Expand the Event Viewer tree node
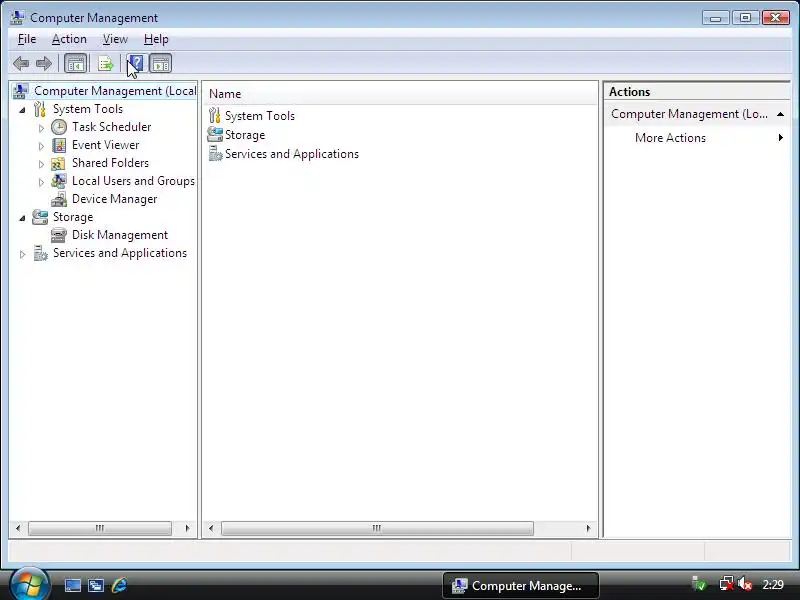Screen dimensions: 800x600 click(x=41, y=146)
